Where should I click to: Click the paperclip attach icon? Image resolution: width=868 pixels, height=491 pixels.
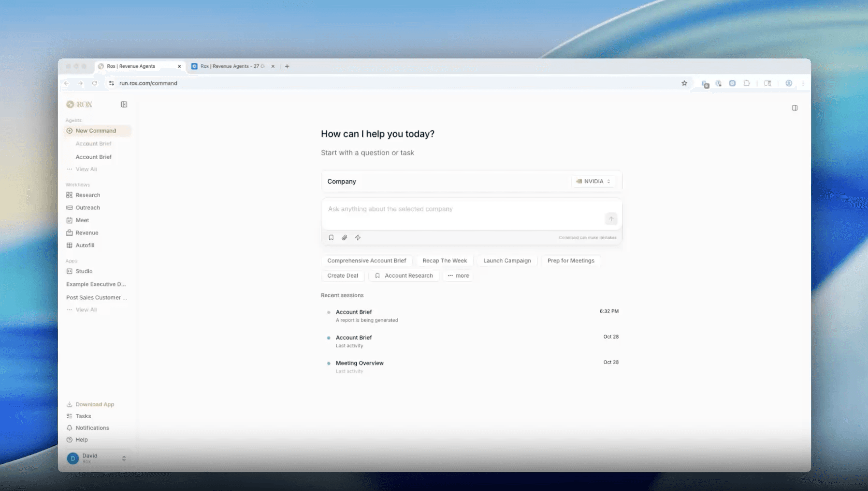click(344, 237)
